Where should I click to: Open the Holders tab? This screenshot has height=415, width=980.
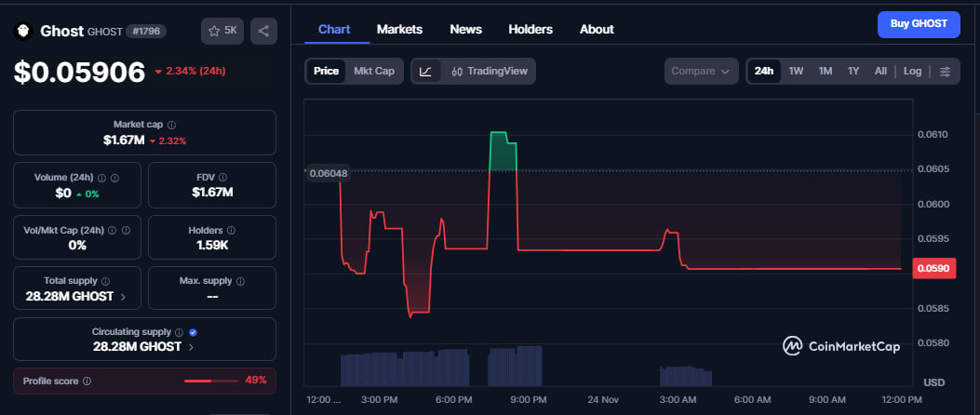530,30
